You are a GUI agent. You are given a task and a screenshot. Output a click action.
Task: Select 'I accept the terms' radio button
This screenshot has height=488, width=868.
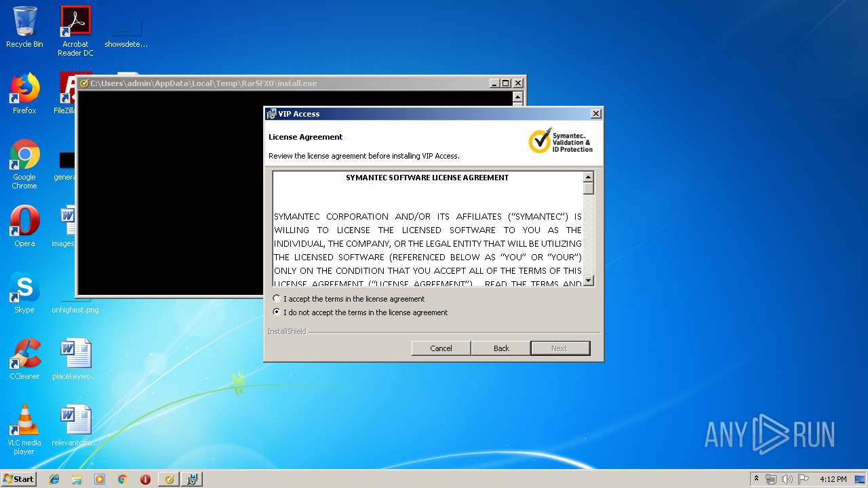click(277, 299)
